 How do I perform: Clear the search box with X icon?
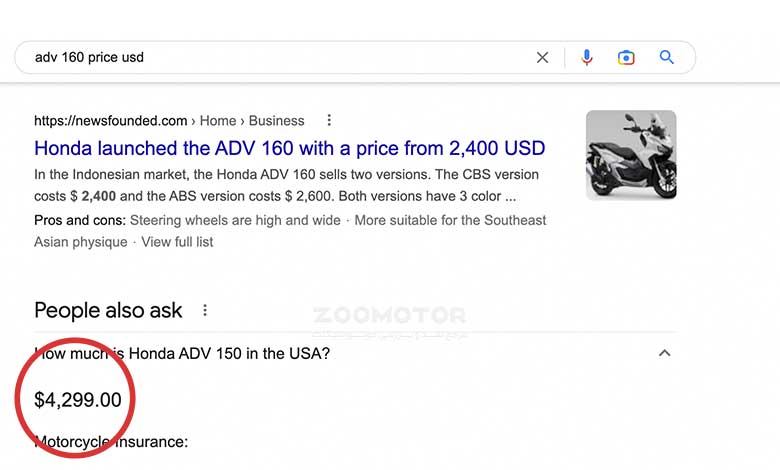click(x=542, y=58)
